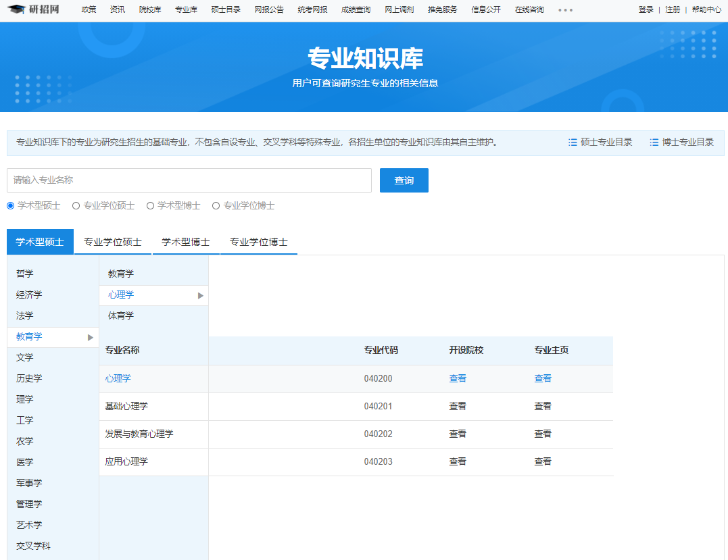The image size is (728, 560).
Task: Switch to the 专业学位博士 tab
Action: click(259, 242)
